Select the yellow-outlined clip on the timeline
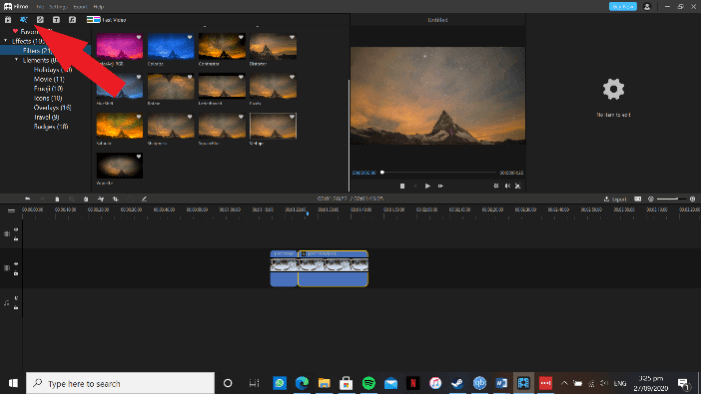 point(333,268)
